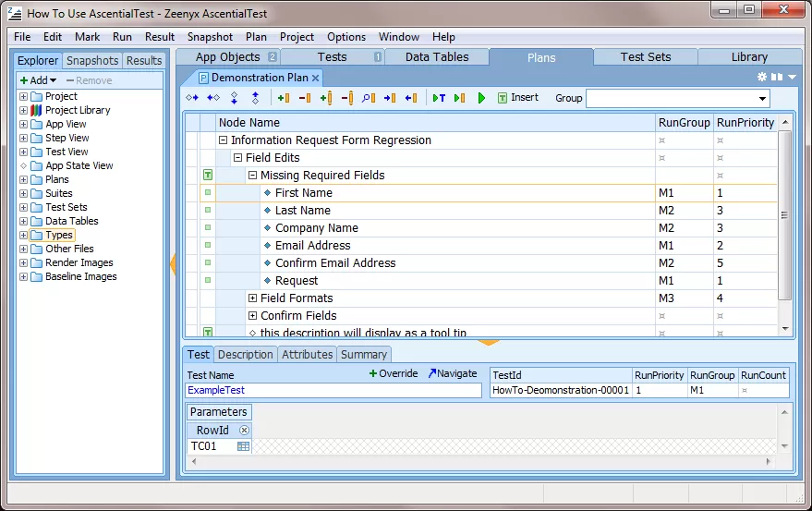Image resolution: width=812 pixels, height=511 pixels.
Task: Click the green play run plan icon
Action: click(x=481, y=97)
